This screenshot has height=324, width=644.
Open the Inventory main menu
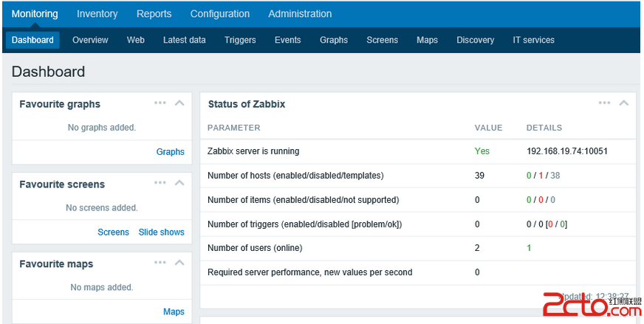[x=97, y=13]
